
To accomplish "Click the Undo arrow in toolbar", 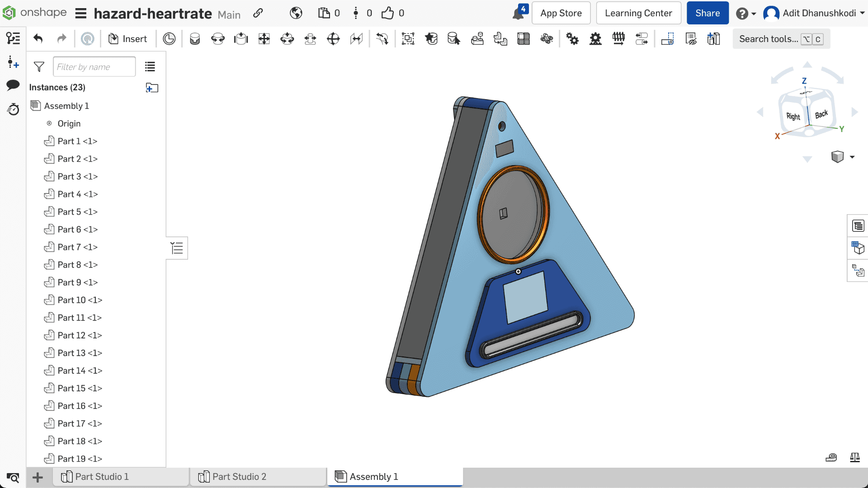I will [x=38, y=39].
